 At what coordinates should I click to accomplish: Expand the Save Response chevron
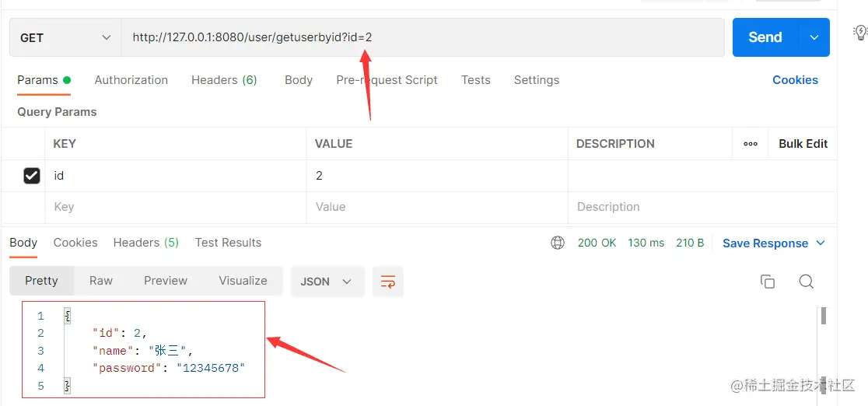coord(821,243)
